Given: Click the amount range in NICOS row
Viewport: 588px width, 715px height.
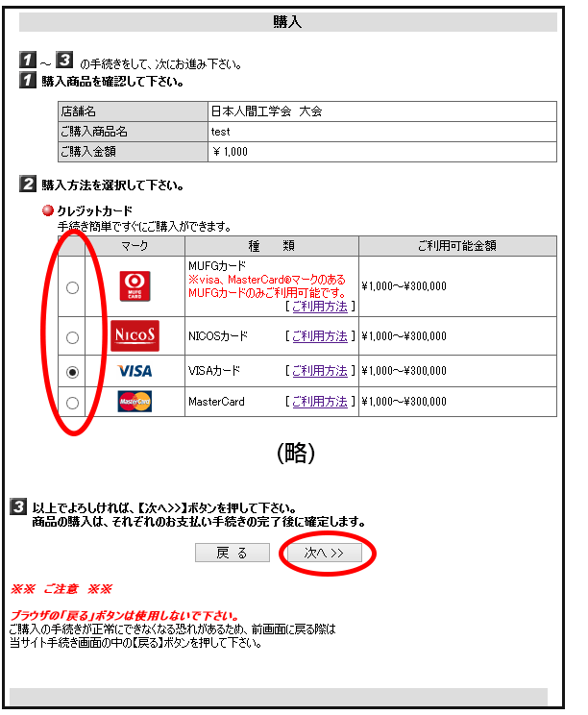Looking at the screenshot, I should click(x=404, y=336).
